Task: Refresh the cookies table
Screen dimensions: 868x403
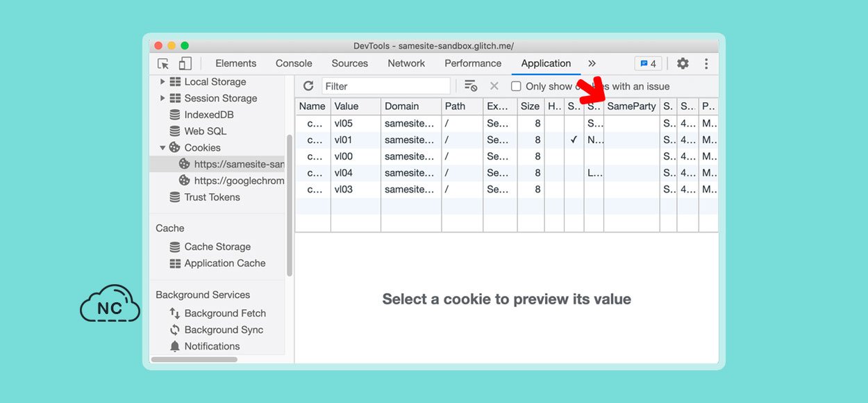Action: [x=308, y=86]
